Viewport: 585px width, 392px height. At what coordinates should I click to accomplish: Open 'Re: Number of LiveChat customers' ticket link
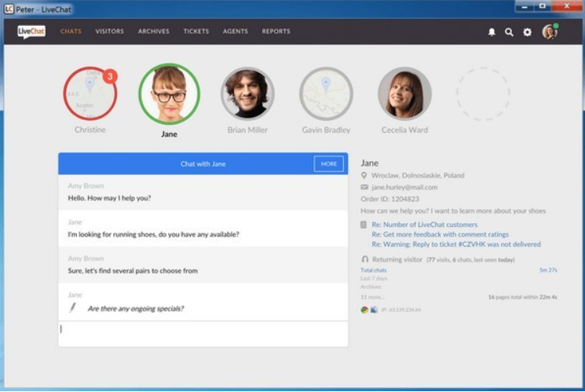424,225
